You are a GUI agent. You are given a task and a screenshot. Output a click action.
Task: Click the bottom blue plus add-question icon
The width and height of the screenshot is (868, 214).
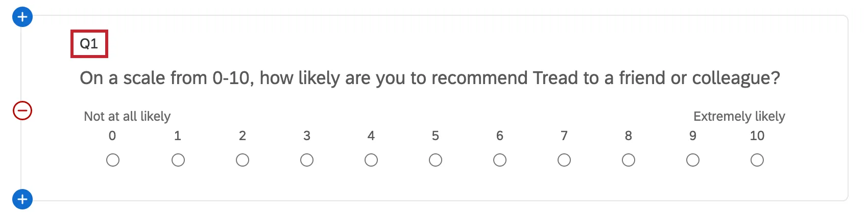[22, 199]
